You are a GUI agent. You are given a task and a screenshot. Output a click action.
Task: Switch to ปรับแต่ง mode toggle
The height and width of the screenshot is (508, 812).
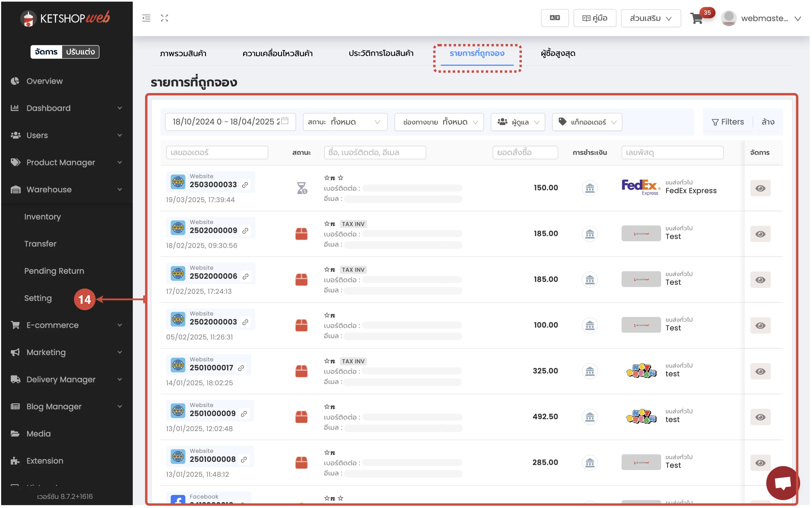[80, 52]
